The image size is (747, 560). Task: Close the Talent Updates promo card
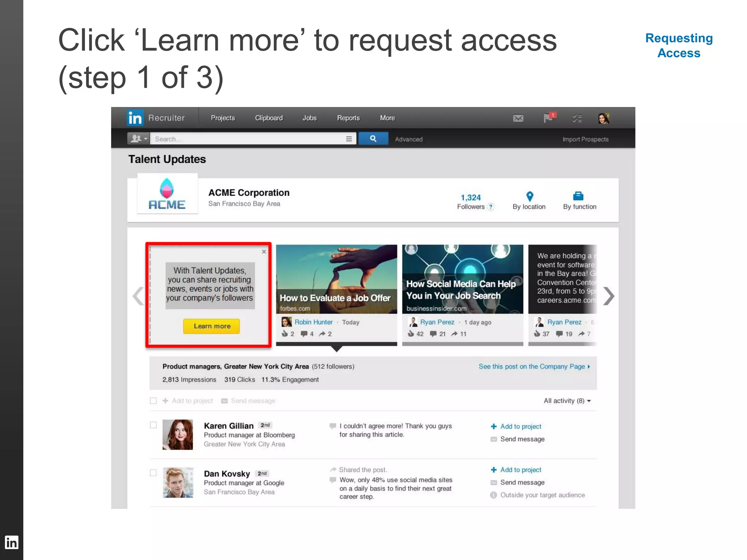[x=264, y=252]
